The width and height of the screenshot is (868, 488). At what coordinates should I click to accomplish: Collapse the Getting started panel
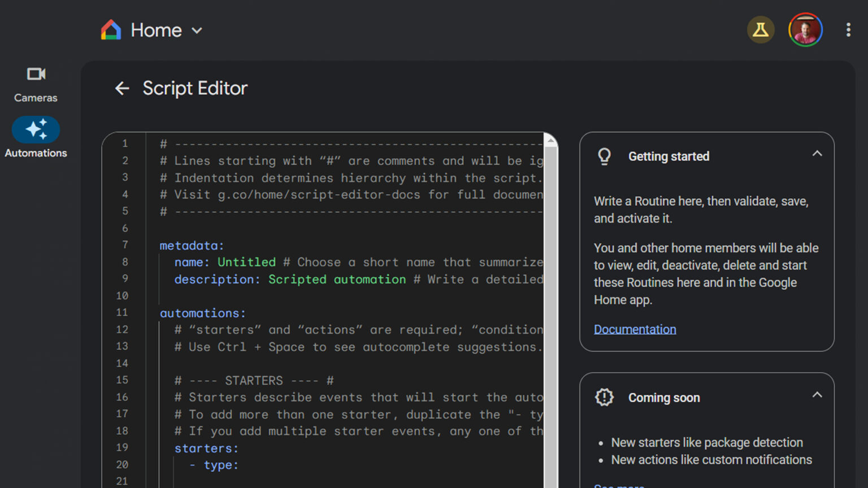point(817,154)
